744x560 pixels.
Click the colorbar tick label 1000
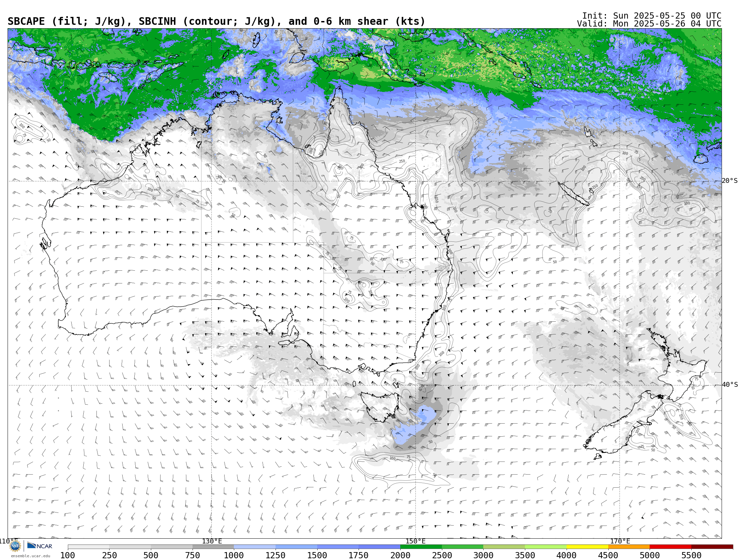pos(234,555)
